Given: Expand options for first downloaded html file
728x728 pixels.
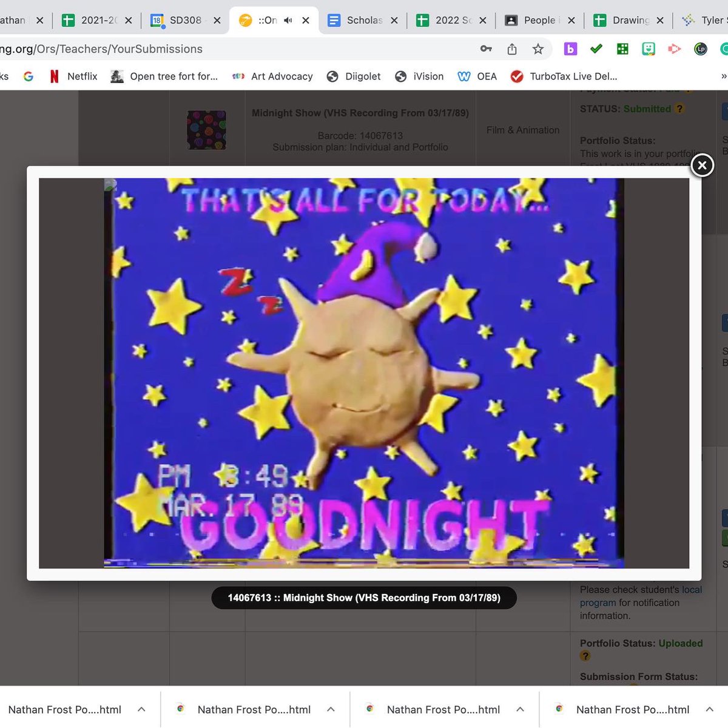Looking at the screenshot, I should (141, 709).
